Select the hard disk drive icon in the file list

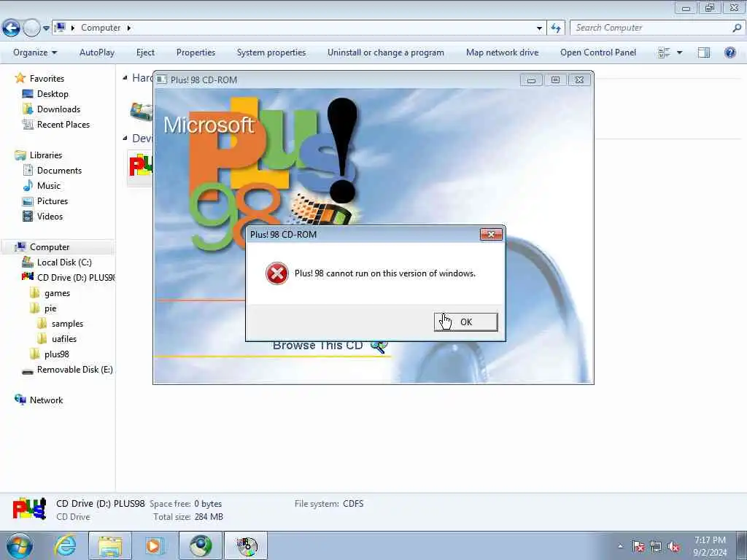pyautogui.click(x=142, y=112)
